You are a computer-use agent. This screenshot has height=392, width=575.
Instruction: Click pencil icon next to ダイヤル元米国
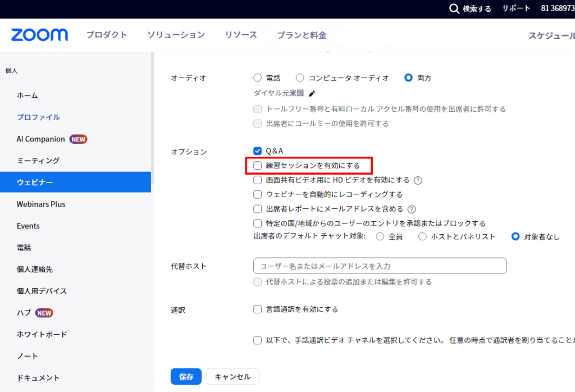pyautogui.click(x=312, y=93)
